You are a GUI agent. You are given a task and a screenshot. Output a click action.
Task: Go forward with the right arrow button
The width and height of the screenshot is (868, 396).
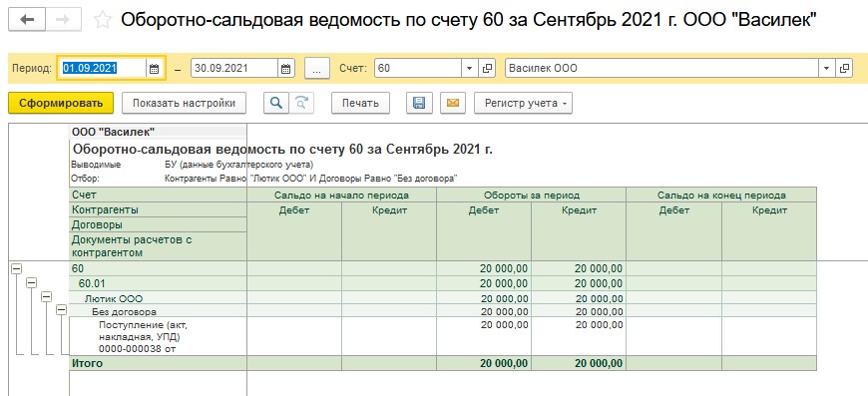click(63, 21)
